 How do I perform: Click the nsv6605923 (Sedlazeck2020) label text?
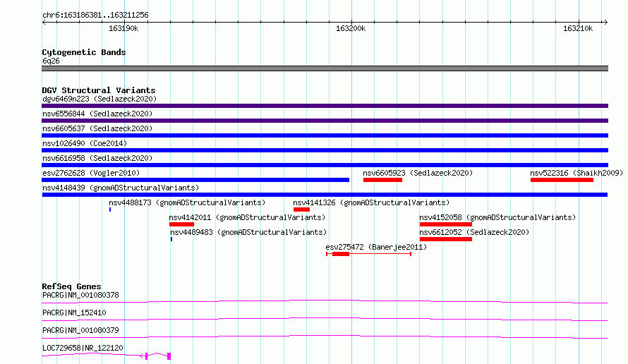tap(418, 173)
